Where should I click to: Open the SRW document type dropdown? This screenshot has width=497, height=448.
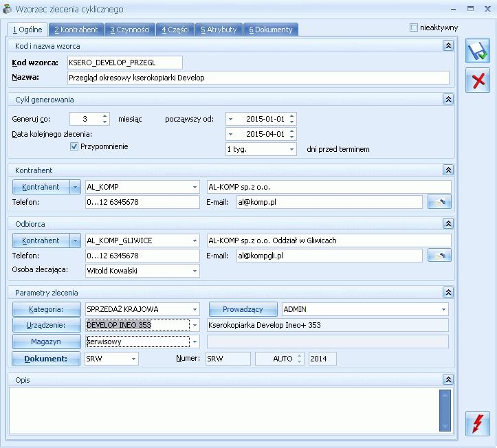pos(133,359)
